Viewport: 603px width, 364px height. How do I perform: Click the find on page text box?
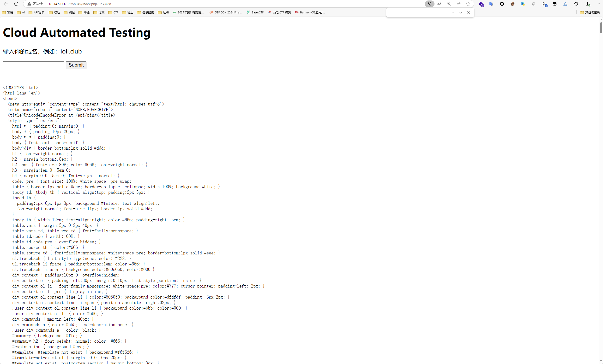pyautogui.click(x=417, y=12)
